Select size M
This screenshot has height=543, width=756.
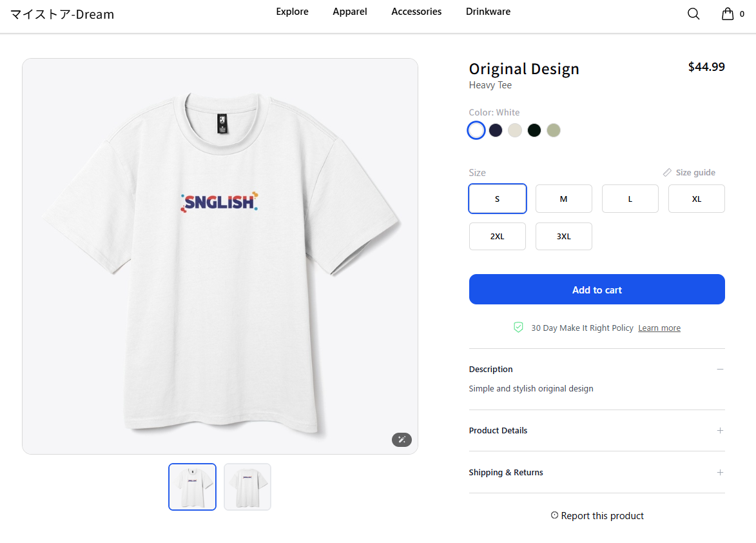coord(563,199)
